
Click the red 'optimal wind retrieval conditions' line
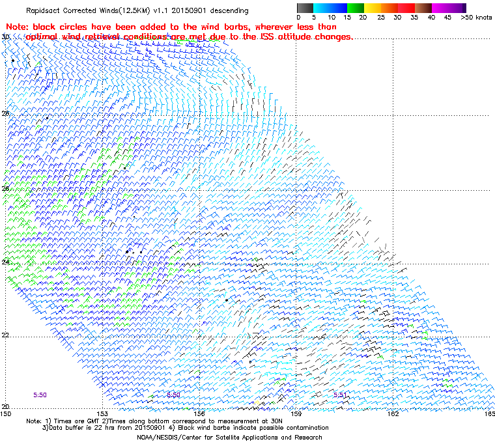190,37
